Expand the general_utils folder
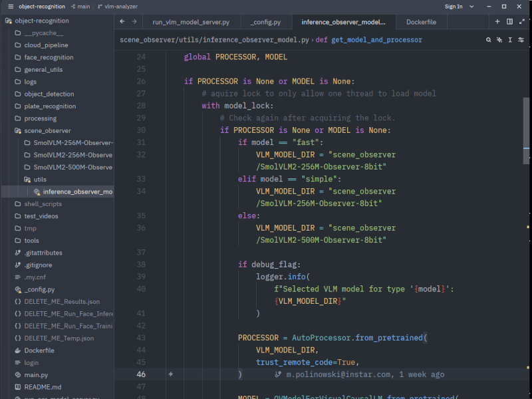 click(x=57, y=70)
